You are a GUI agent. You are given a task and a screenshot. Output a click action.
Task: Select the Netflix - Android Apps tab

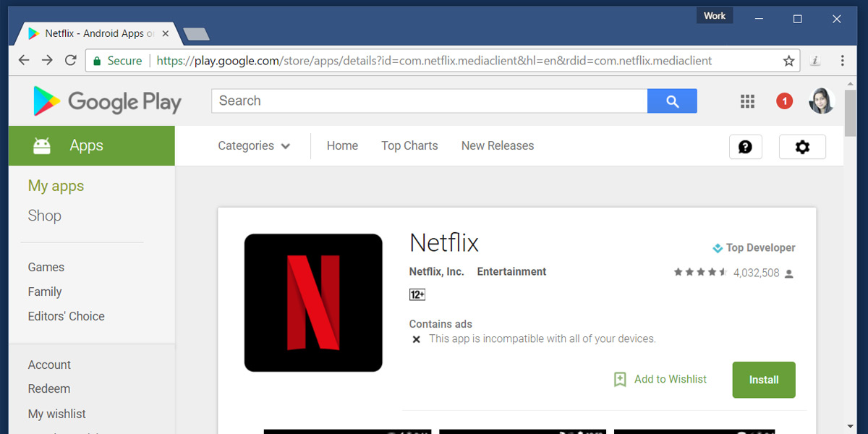[99, 34]
